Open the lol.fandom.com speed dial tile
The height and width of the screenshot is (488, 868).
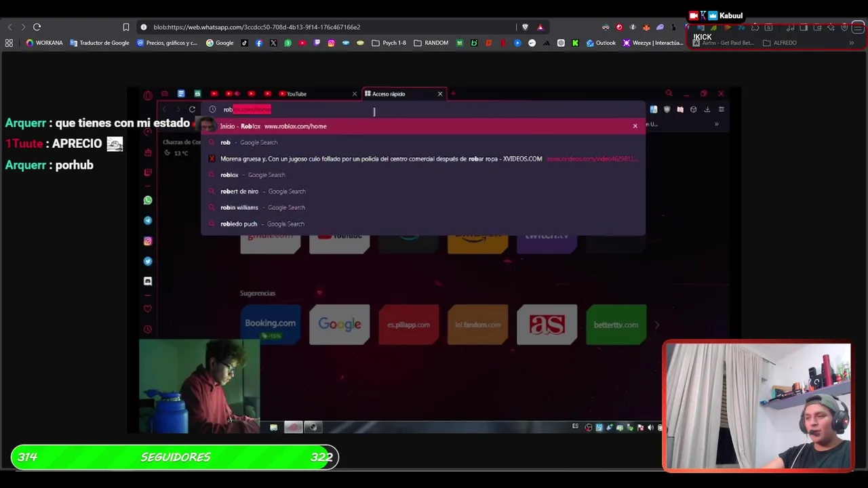click(477, 325)
